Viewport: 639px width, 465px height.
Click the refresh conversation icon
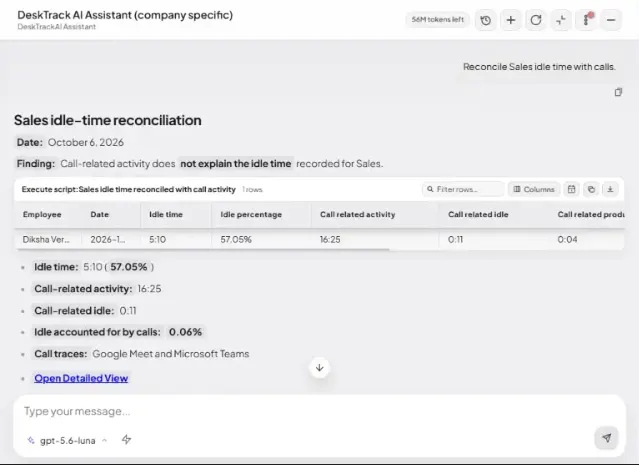(536, 20)
